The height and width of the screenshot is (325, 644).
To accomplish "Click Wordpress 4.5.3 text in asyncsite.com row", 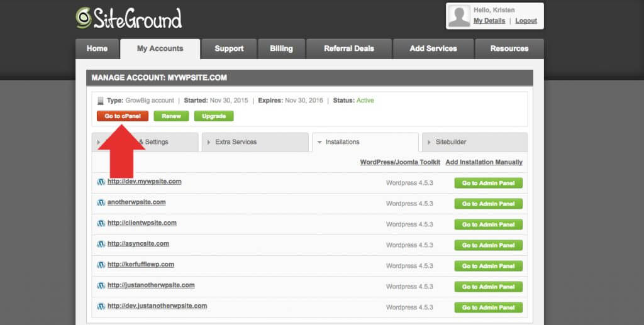I will pos(409,245).
